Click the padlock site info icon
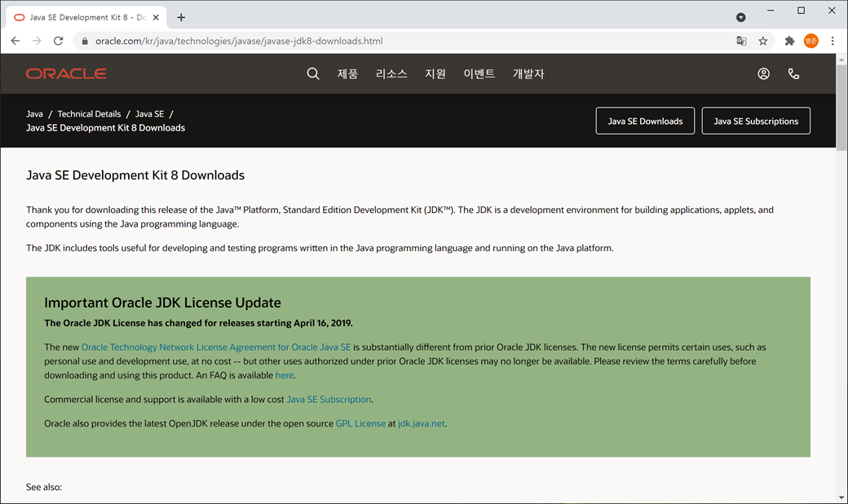 (x=84, y=41)
